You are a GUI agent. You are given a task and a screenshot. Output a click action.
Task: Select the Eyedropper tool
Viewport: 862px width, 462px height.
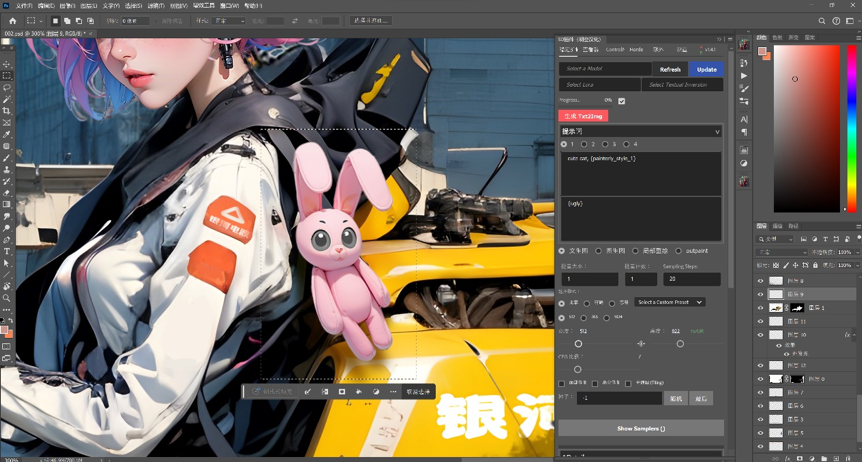pyautogui.click(x=7, y=134)
